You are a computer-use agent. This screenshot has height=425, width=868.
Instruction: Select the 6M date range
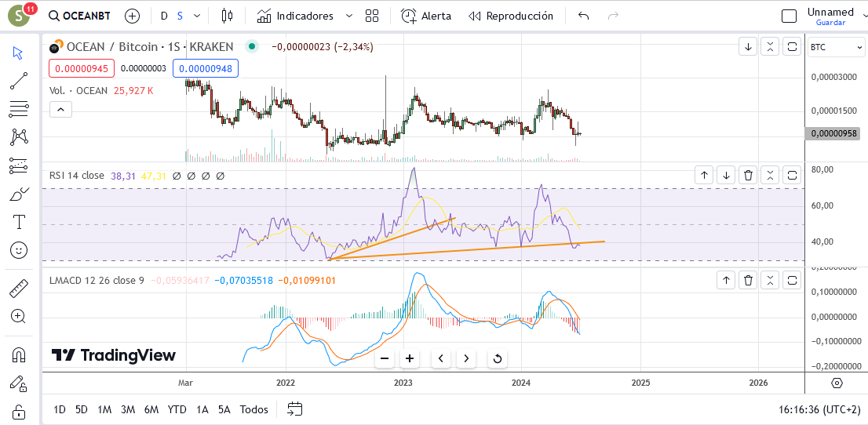(x=151, y=409)
